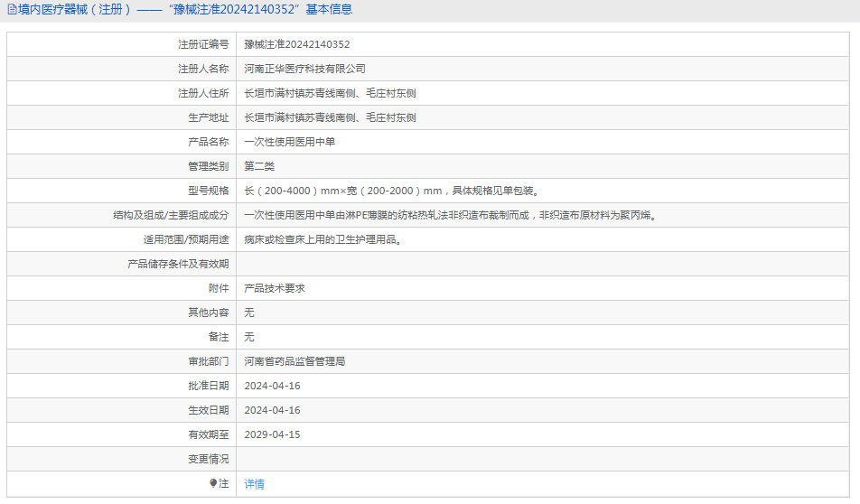Select the 型号规格 specification text
This screenshot has height=504, width=860.
393,191
